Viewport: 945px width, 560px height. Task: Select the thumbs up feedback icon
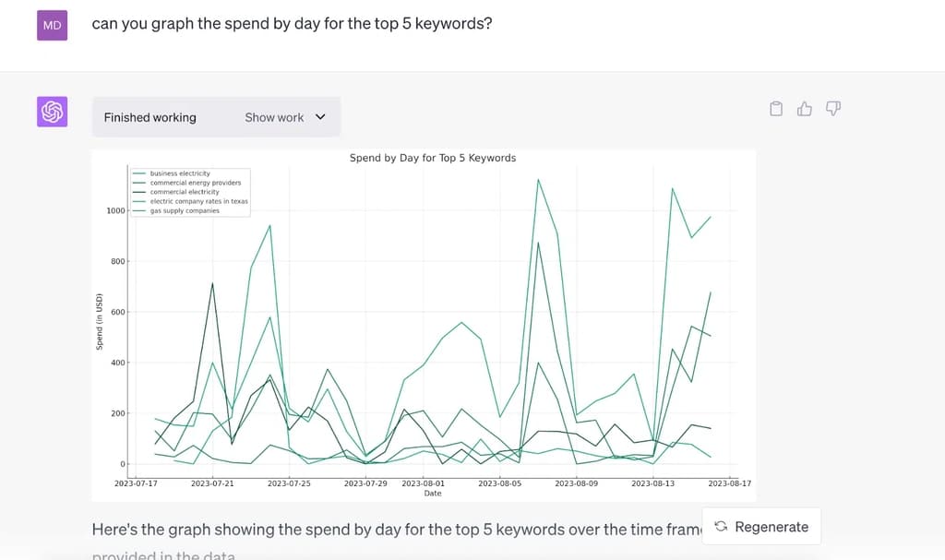coord(804,108)
